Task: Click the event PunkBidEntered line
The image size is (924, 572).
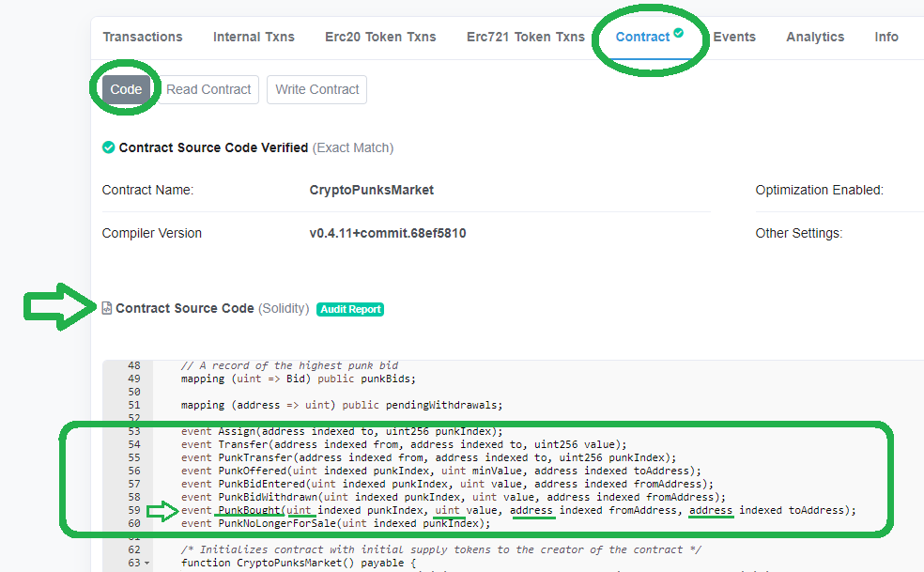Action: tap(447, 484)
